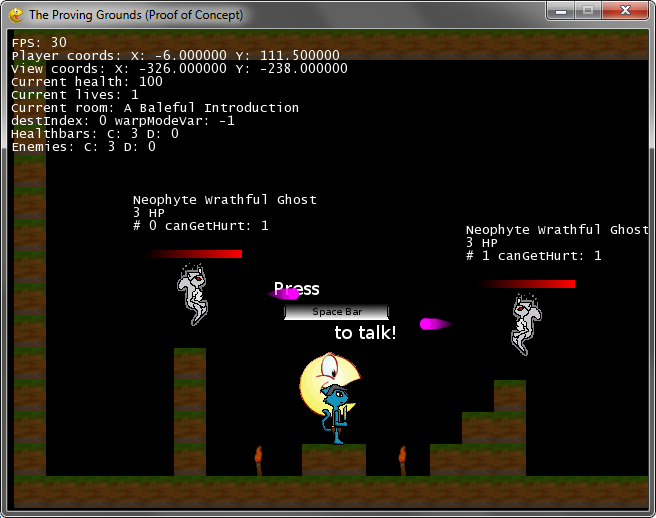This screenshot has height=518, width=656.
Task: Click the 'Current health: 100' text
Action: [87, 81]
